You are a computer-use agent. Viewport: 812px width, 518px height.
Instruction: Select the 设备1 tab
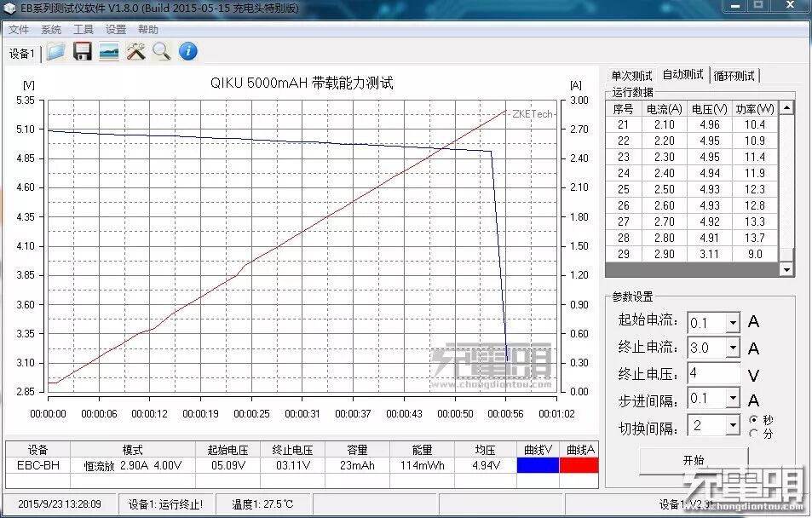coord(22,54)
